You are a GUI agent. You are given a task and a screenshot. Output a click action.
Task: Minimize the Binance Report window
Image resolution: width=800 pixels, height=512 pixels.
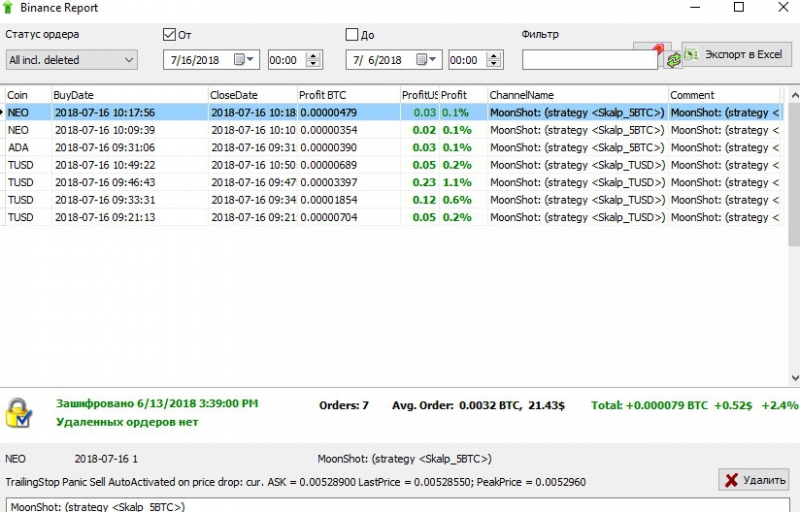695,8
